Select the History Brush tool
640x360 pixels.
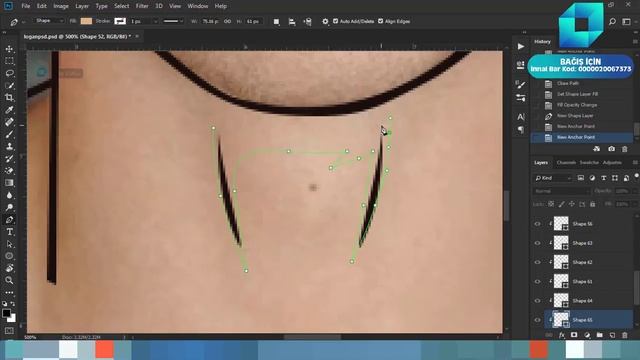click(x=9, y=159)
